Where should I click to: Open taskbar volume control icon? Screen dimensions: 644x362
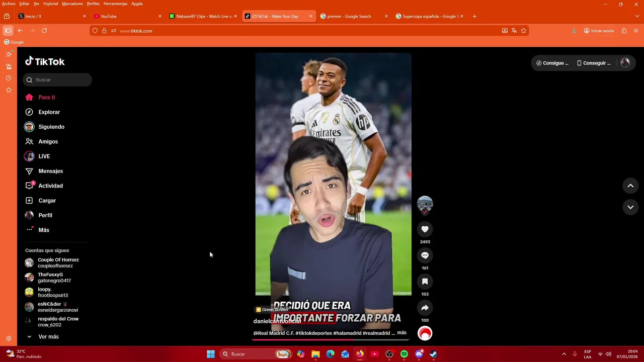pyautogui.click(x=608, y=354)
